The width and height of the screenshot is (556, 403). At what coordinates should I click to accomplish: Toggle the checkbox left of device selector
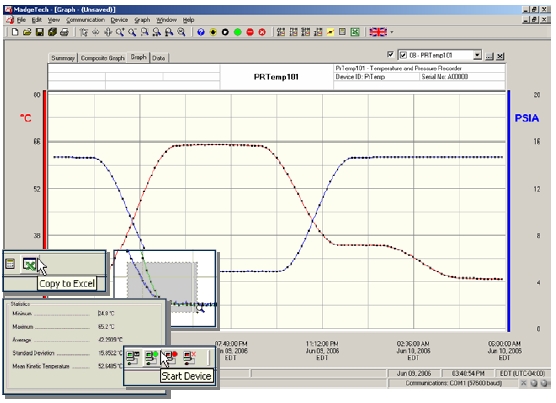(x=390, y=55)
